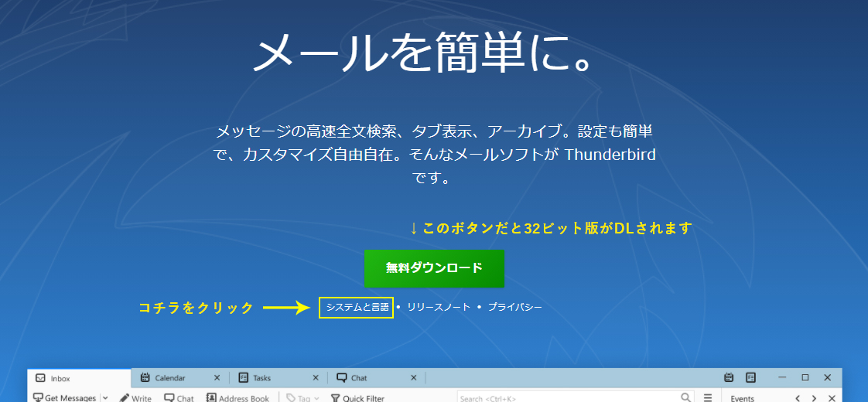Open the システムと言語 link

pos(357,308)
